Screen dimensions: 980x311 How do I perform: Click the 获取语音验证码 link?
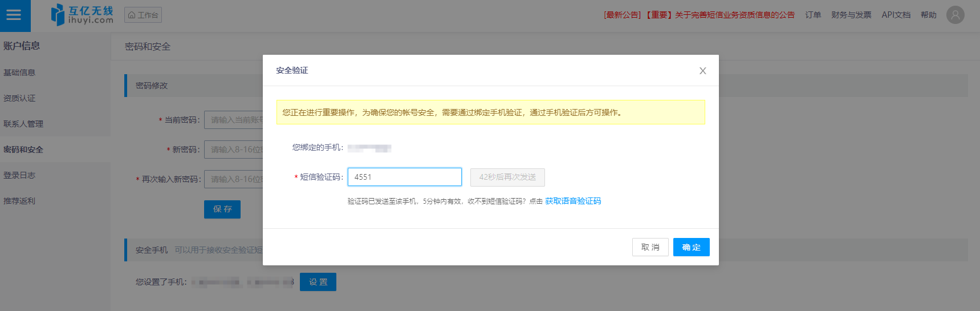tap(572, 201)
